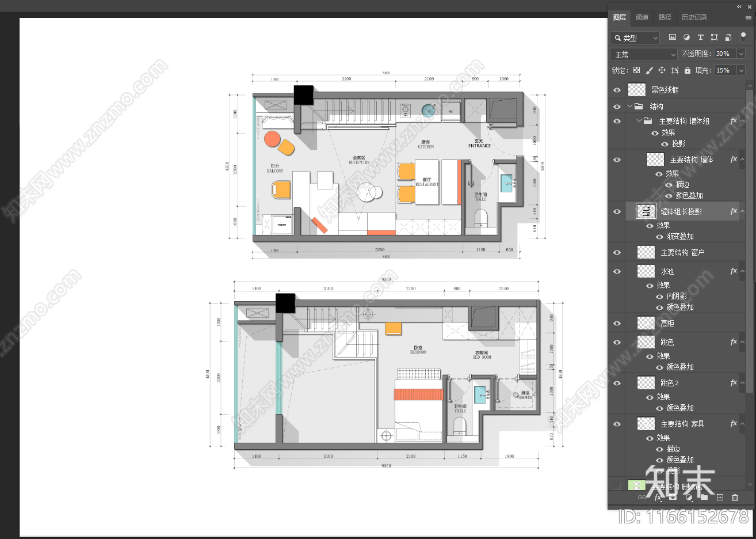The width and height of the screenshot is (756, 539).
Task: Click delete layer trash icon
Action: tap(735, 498)
